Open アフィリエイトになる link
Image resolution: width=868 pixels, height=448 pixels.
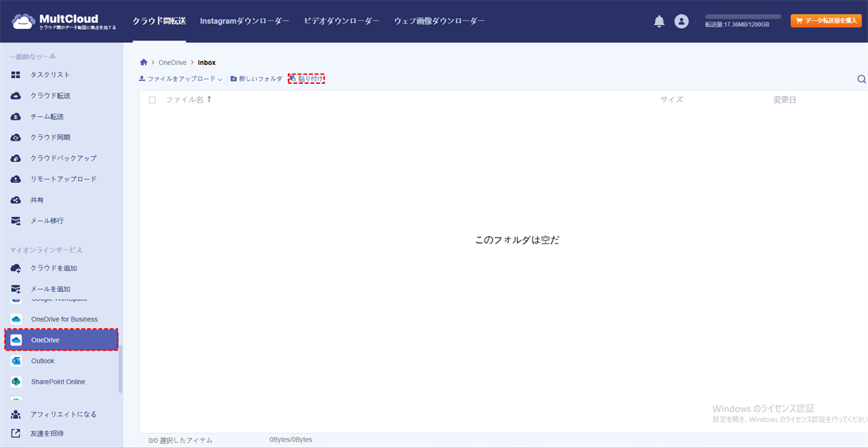point(63,415)
